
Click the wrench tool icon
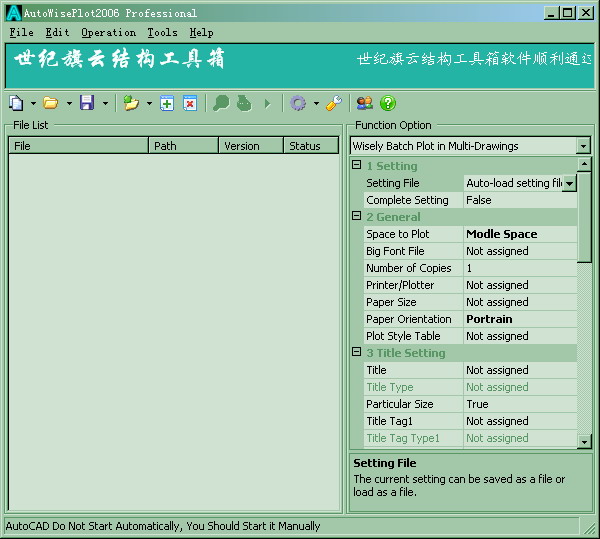tap(334, 103)
